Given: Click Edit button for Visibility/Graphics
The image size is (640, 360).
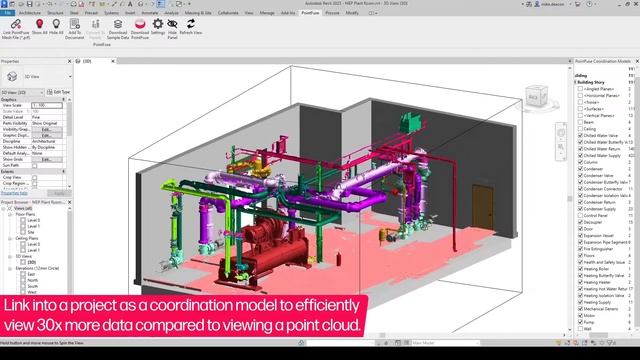Looking at the screenshot, I should click(47, 129).
